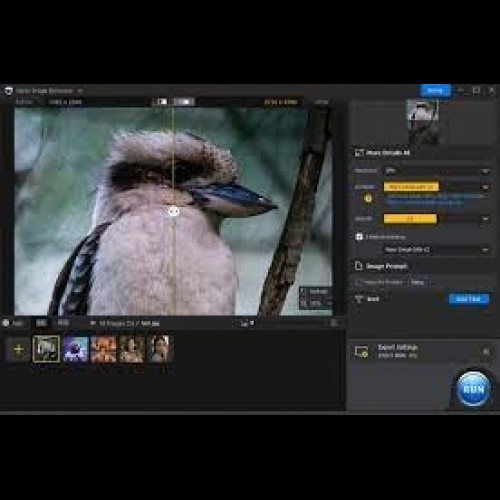Click the blue Add Text button
Image resolution: width=500 pixels, height=500 pixels.
tap(469, 299)
